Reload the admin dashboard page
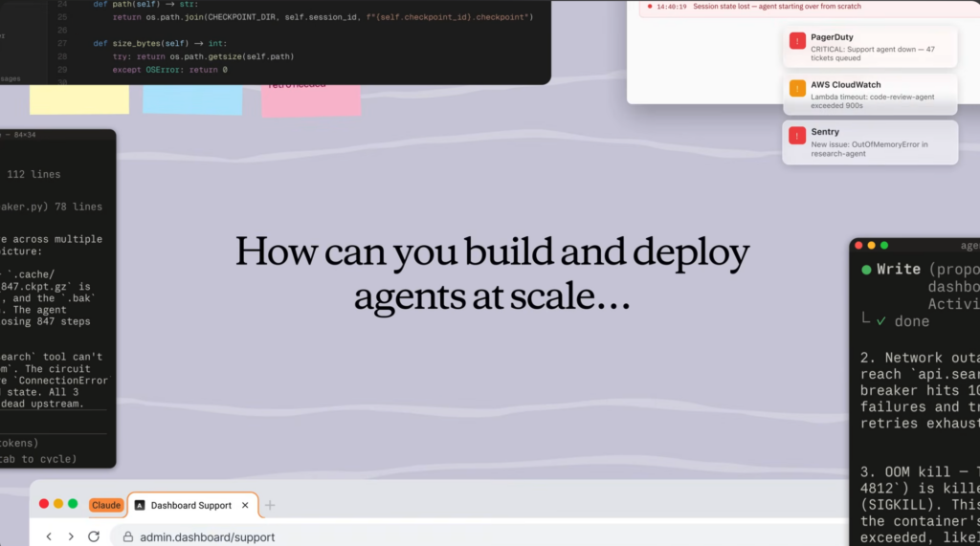Image resolution: width=980 pixels, height=546 pixels. (96, 536)
